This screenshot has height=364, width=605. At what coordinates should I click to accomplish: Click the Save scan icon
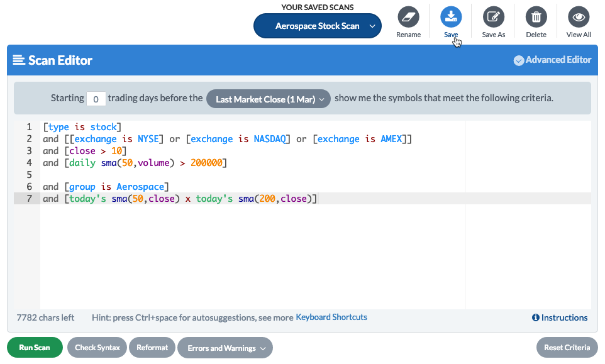point(451,17)
